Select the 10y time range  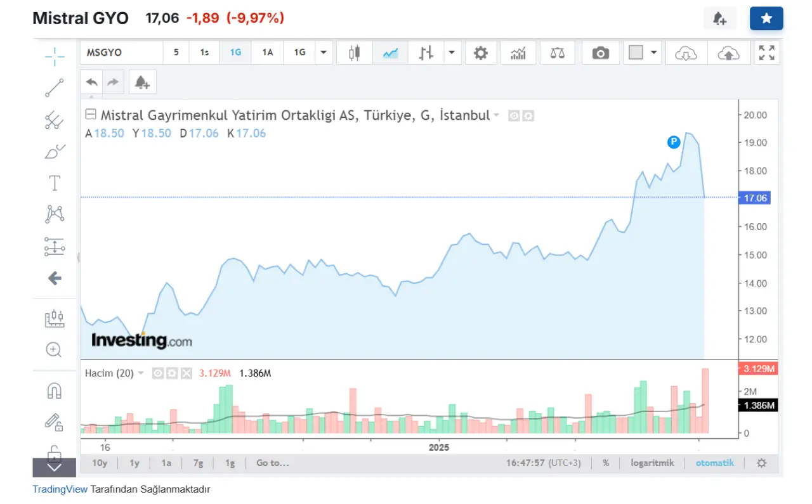click(100, 463)
